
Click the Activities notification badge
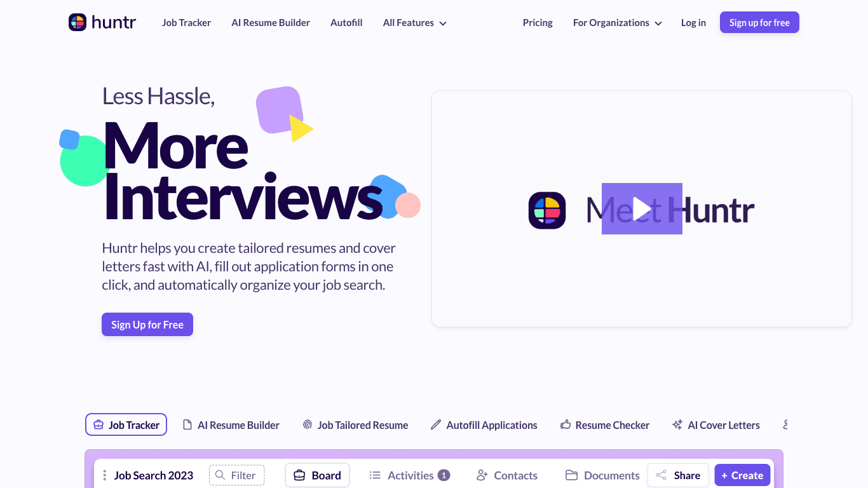pos(444,475)
